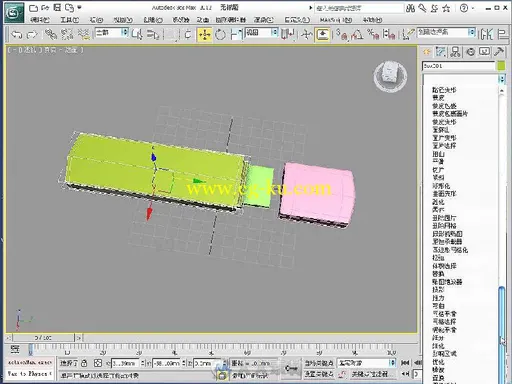Click the Go to Start playback button
Screen dimensions: 512x384
point(405,363)
